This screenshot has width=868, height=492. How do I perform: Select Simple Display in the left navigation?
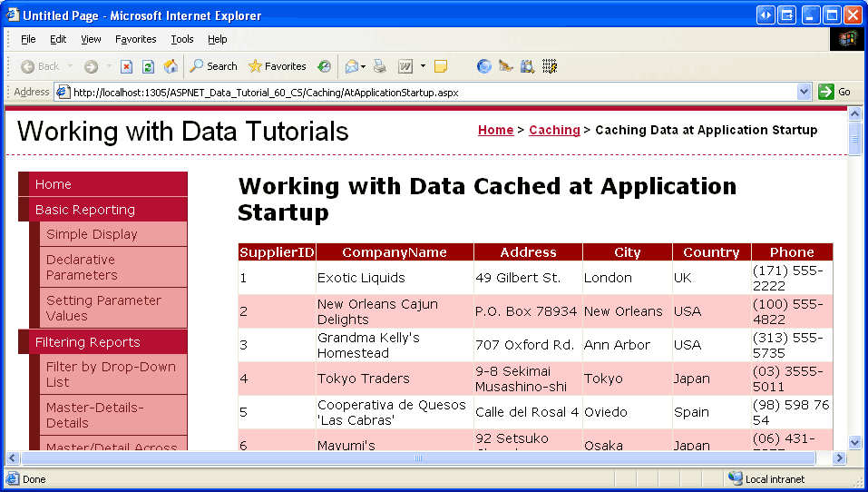click(x=92, y=234)
